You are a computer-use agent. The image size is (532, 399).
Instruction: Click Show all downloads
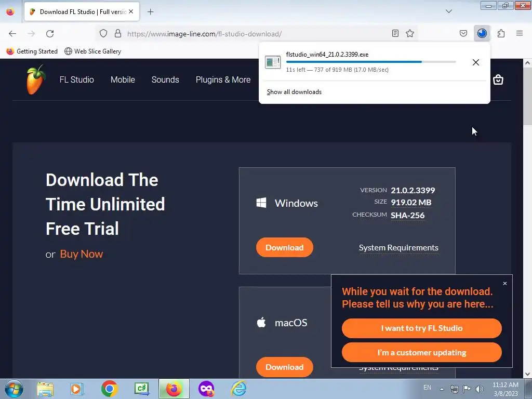(x=294, y=92)
